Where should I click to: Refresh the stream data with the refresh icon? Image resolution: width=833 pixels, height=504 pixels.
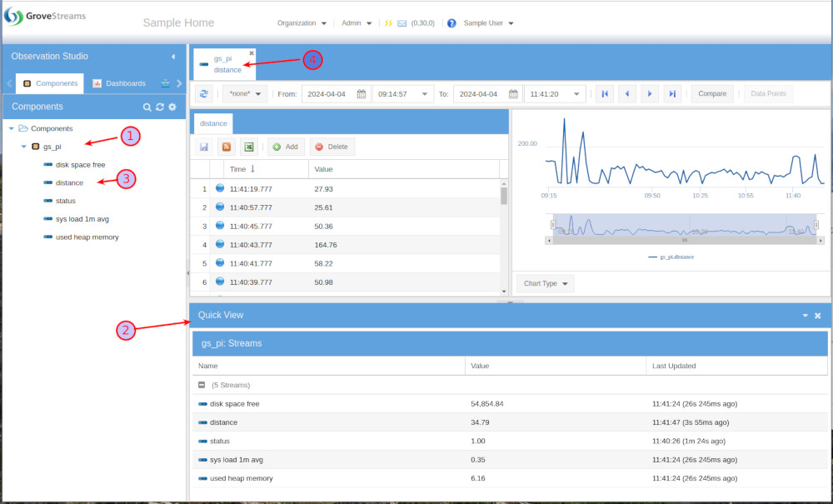coord(204,93)
